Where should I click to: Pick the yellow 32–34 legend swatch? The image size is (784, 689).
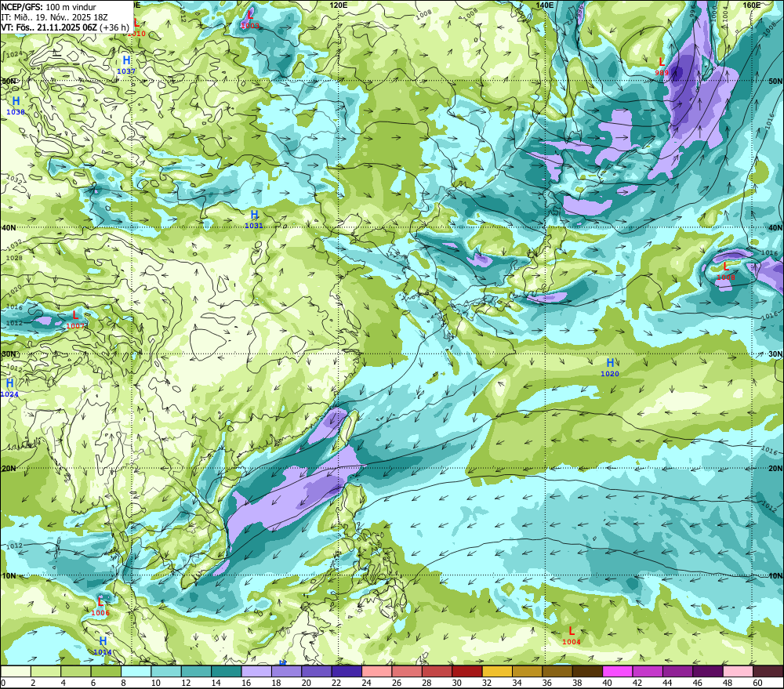click(498, 671)
